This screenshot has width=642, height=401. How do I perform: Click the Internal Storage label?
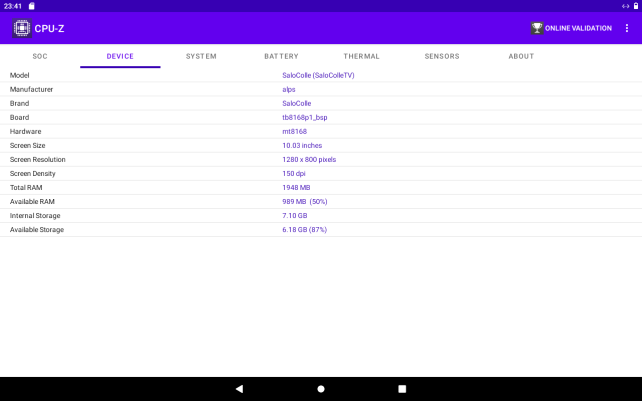coord(35,215)
